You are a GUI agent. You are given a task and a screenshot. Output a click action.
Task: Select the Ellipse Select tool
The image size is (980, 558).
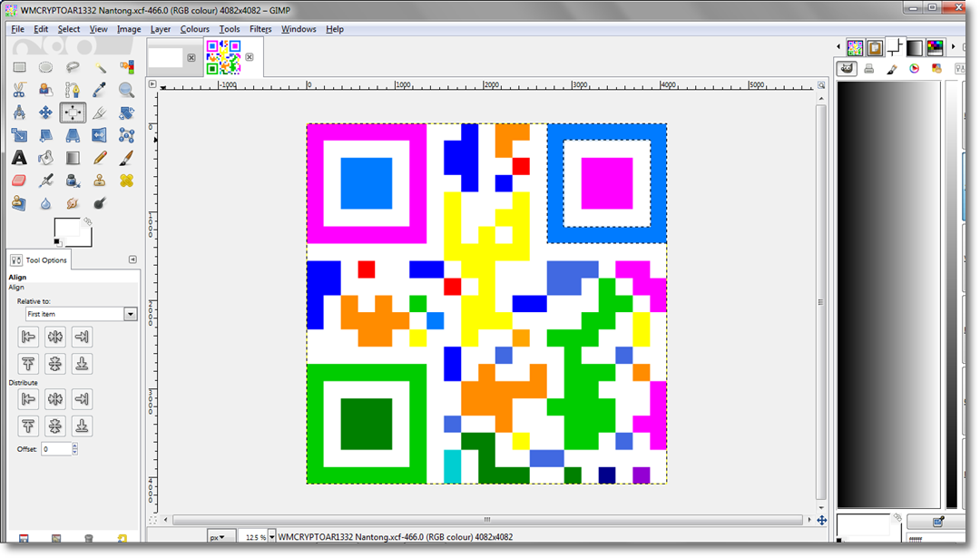[45, 67]
